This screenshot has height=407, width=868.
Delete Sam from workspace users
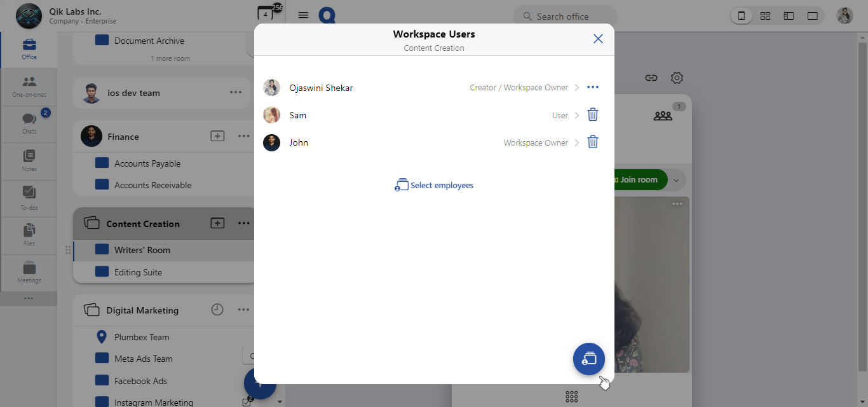coord(592,115)
